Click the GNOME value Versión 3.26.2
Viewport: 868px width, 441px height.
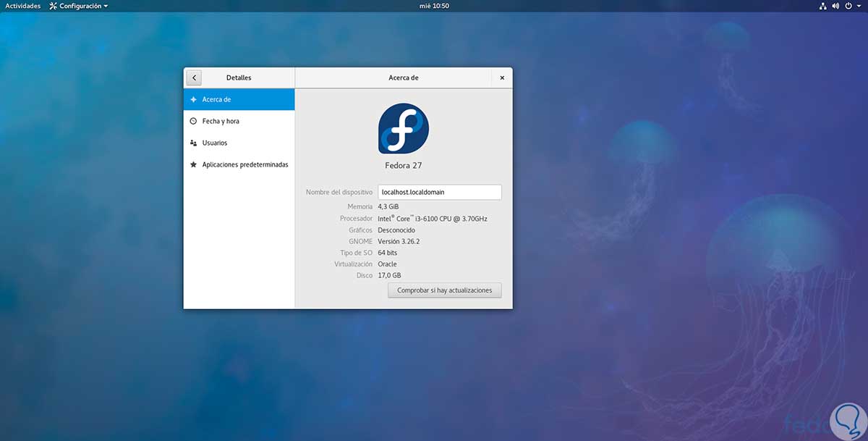[399, 242]
